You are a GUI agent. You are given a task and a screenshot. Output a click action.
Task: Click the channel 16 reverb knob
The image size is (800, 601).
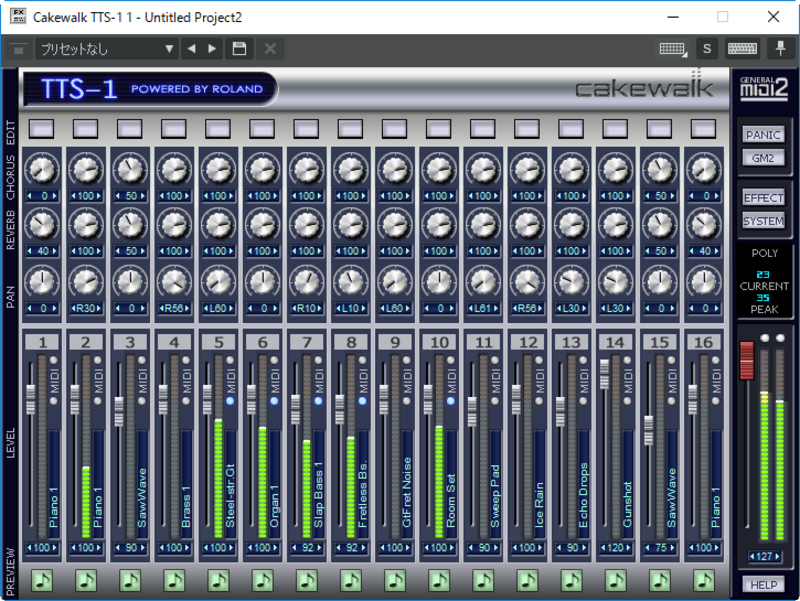coord(704,224)
